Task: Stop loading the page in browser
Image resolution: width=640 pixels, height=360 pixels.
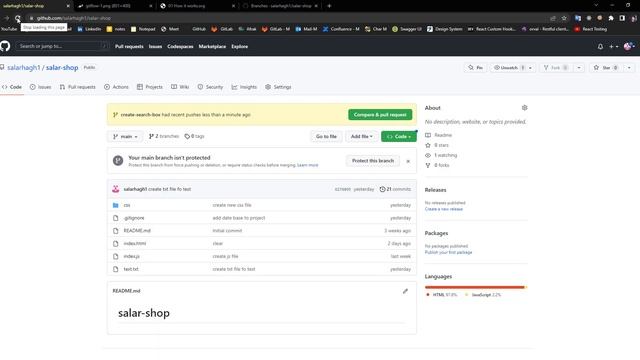Action: [18, 18]
